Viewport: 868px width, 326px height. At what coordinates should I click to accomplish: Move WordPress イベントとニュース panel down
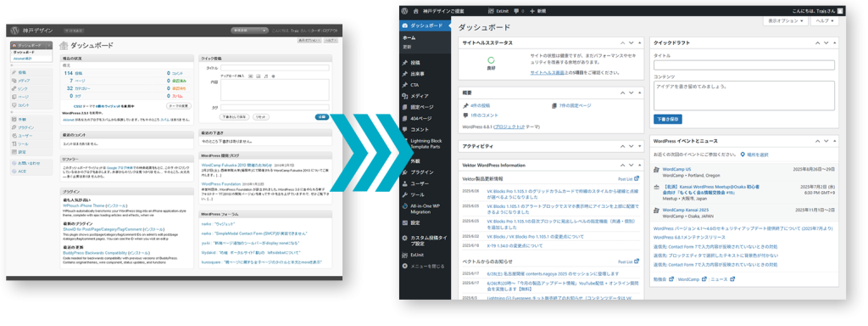(826, 141)
